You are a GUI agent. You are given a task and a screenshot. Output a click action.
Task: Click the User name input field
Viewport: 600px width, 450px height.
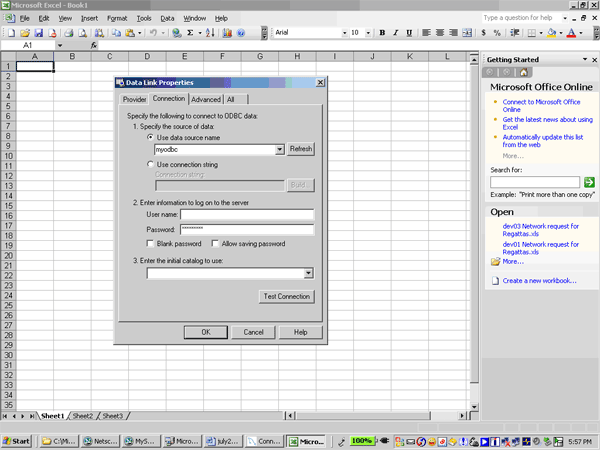(x=247, y=214)
